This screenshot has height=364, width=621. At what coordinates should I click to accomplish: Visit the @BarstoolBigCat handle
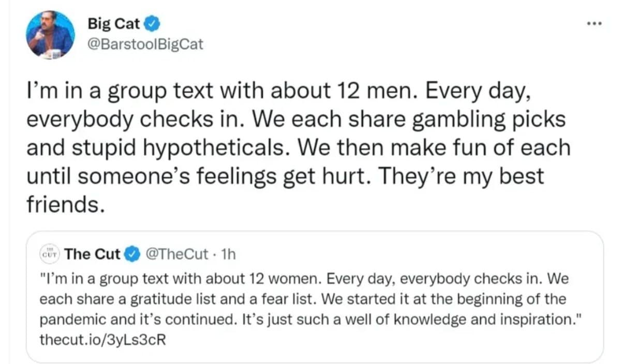(x=146, y=44)
